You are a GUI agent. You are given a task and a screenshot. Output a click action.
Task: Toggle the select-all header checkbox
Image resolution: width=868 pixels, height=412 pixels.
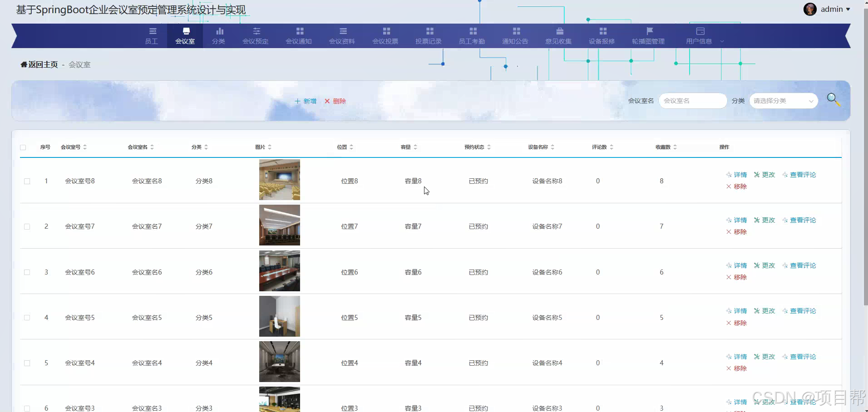pos(23,147)
